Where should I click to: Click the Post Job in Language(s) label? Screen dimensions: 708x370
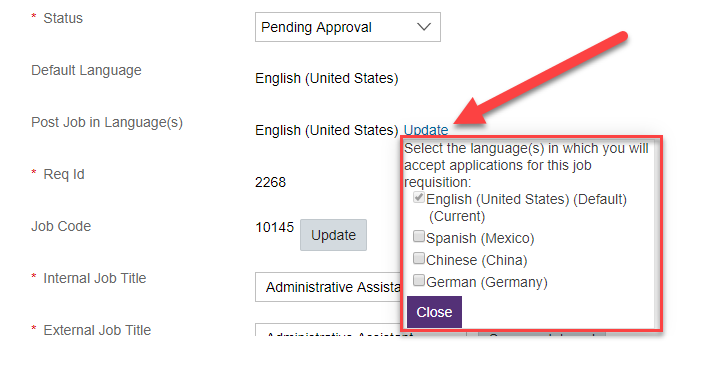pyautogui.click(x=107, y=122)
